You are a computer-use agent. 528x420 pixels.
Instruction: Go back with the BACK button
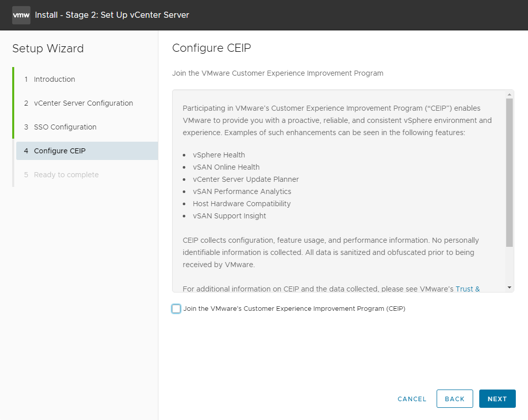click(x=454, y=399)
